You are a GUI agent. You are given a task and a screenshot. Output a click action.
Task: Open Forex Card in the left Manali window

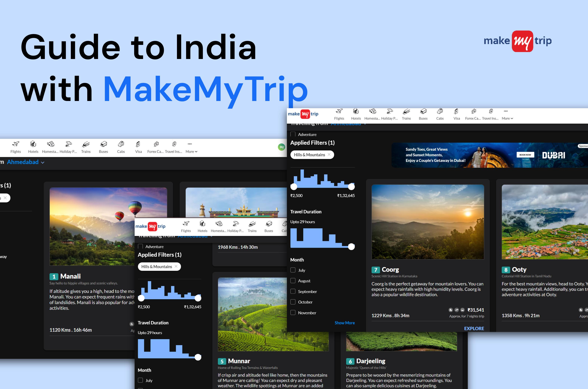[155, 147]
